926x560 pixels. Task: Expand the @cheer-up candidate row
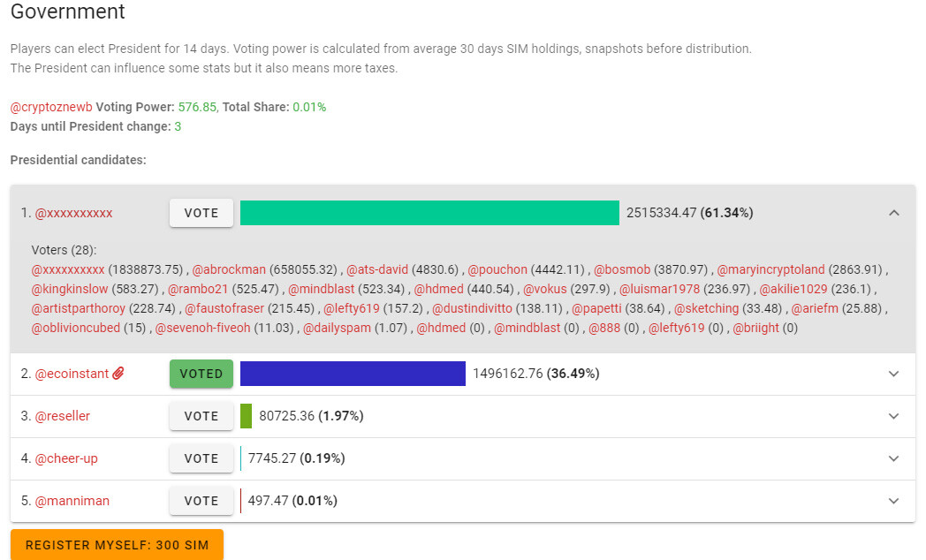[x=893, y=458]
